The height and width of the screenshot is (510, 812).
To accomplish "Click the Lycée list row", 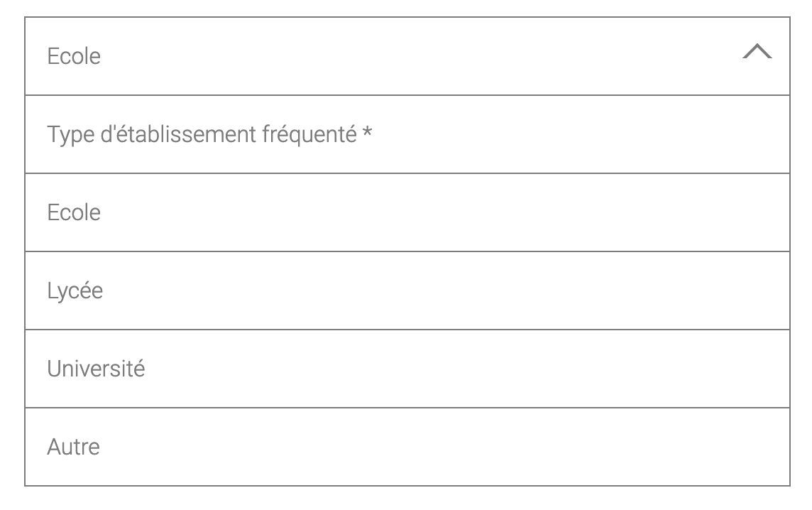I will [x=407, y=291].
